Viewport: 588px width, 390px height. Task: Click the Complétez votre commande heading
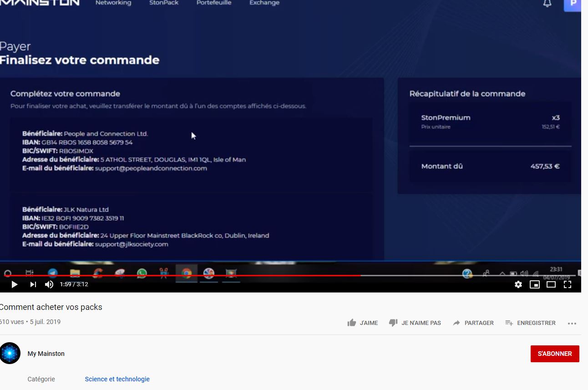click(65, 94)
